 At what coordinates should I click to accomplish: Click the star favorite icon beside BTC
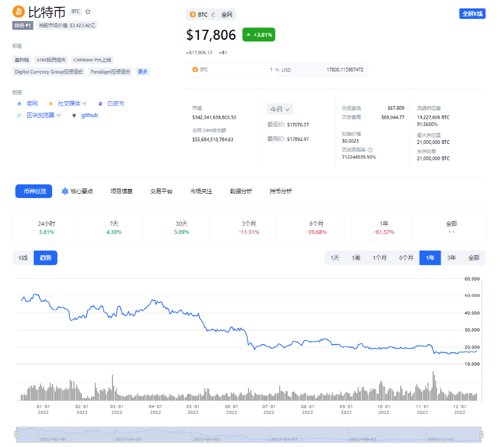click(88, 12)
